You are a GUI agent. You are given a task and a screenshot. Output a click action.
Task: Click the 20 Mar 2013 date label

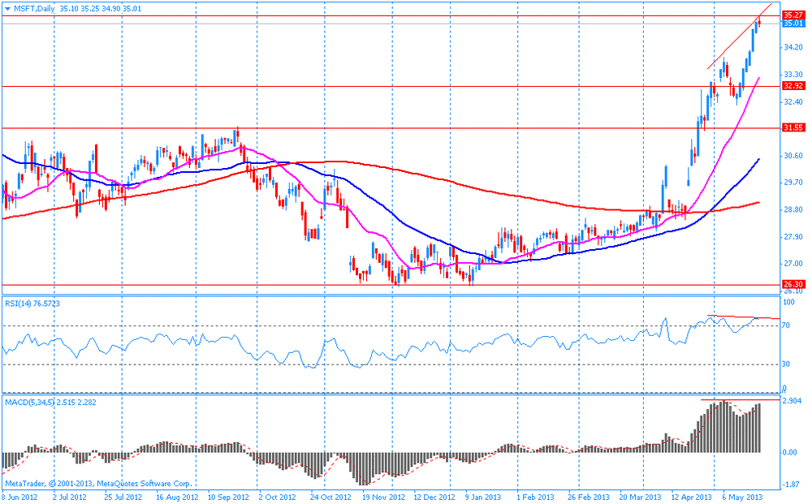[x=640, y=498]
